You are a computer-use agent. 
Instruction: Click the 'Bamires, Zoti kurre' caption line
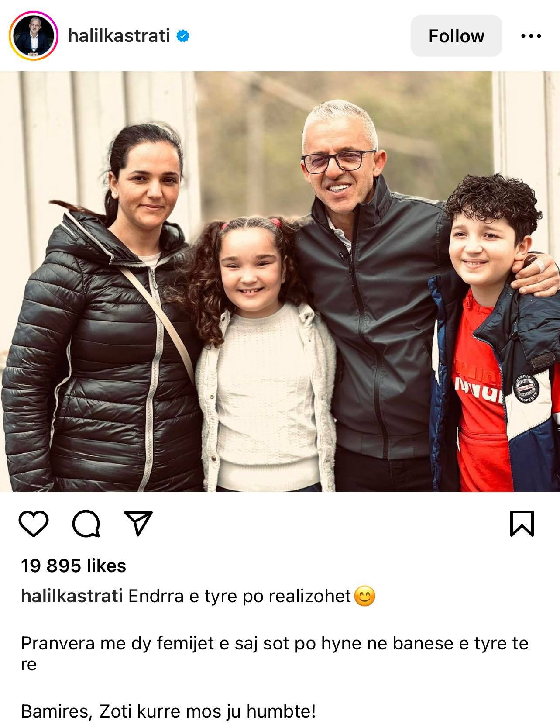(x=168, y=712)
